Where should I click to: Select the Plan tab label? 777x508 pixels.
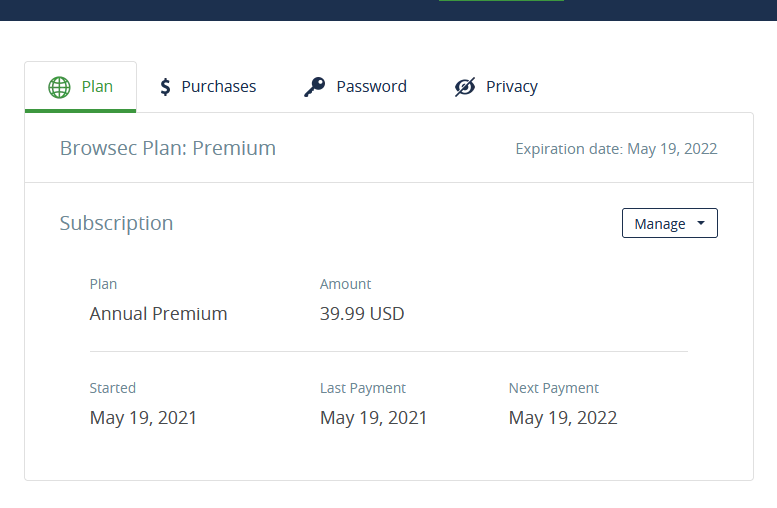[x=97, y=86]
